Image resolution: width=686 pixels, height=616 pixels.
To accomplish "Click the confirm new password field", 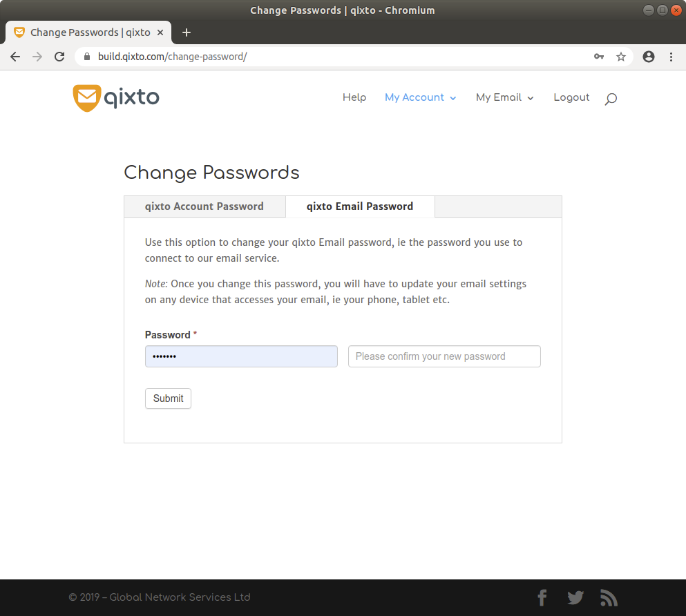I will coord(444,356).
